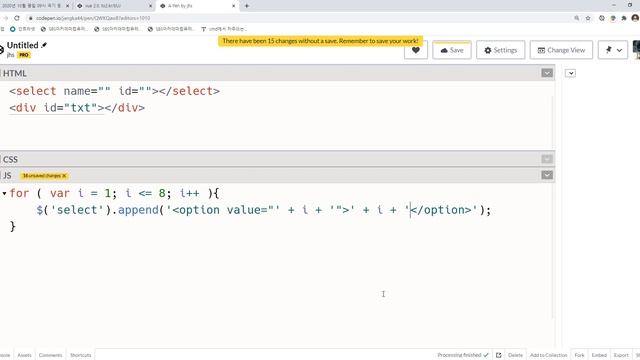Viewport: 640px width, 360px height.
Task: Click the Untitled pen title
Action: click(x=22, y=45)
